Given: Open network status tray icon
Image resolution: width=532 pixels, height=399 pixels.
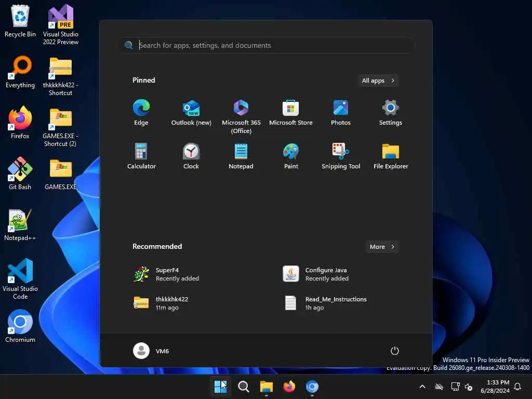Looking at the screenshot, I should click(455, 387).
